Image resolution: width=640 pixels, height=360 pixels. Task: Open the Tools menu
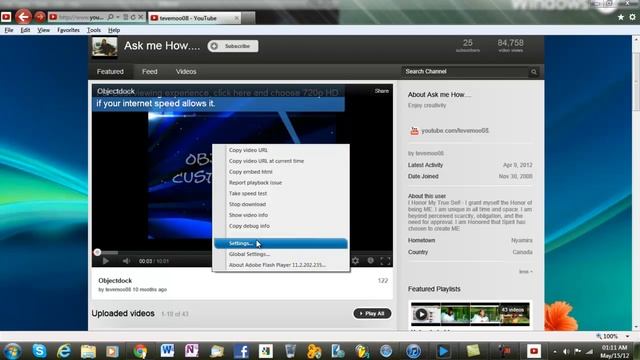point(94,30)
